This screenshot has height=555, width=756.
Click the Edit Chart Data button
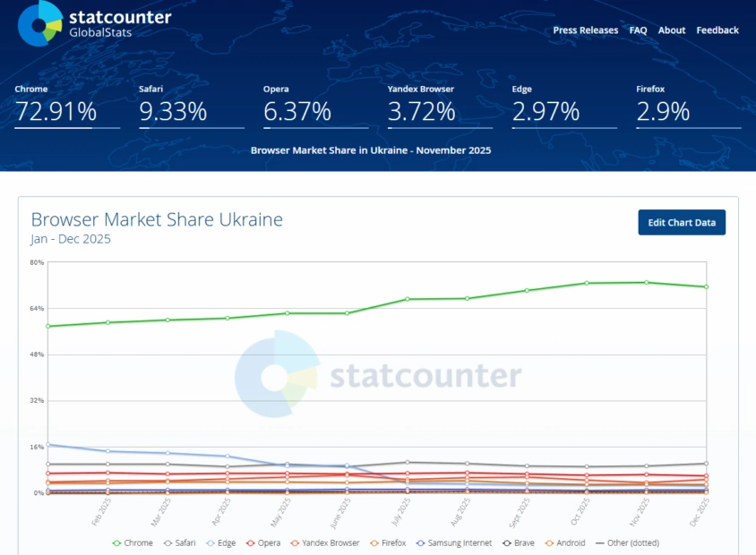point(682,223)
